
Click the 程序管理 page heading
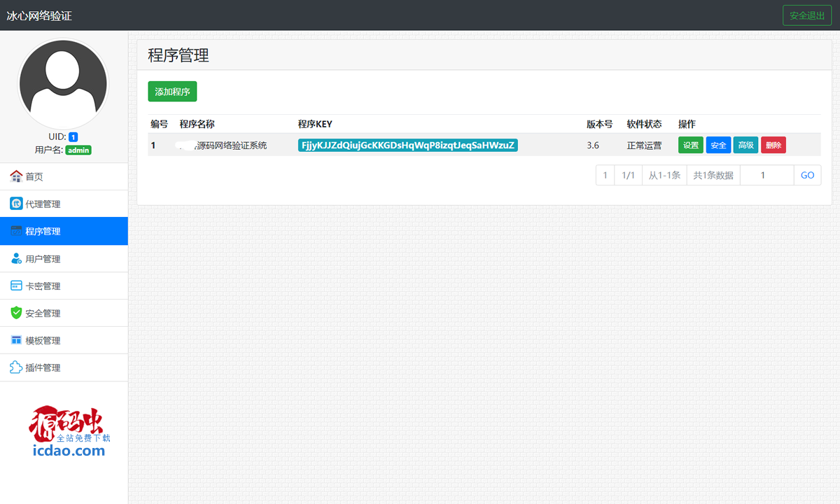click(x=178, y=55)
